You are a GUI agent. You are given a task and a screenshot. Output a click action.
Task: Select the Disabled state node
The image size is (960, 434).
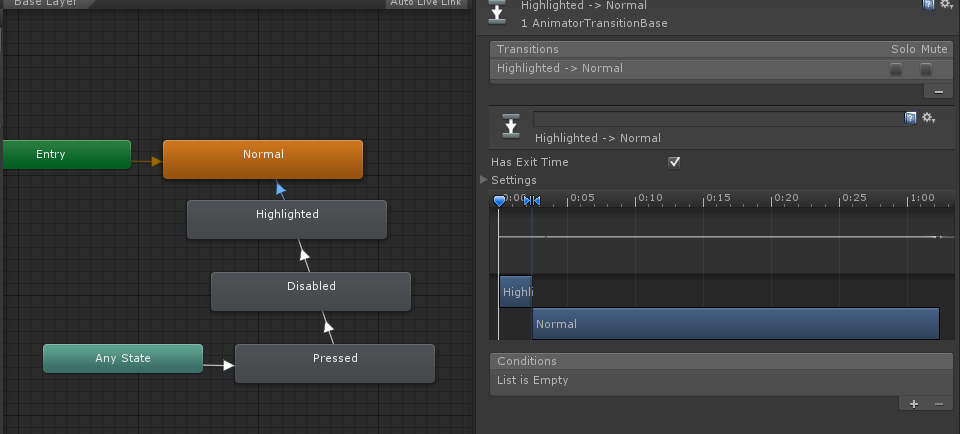[311, 291]
